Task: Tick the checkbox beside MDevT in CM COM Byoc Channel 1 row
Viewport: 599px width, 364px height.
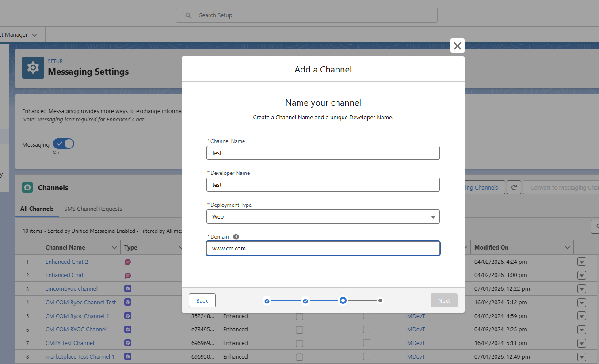Action: (366, 316)
